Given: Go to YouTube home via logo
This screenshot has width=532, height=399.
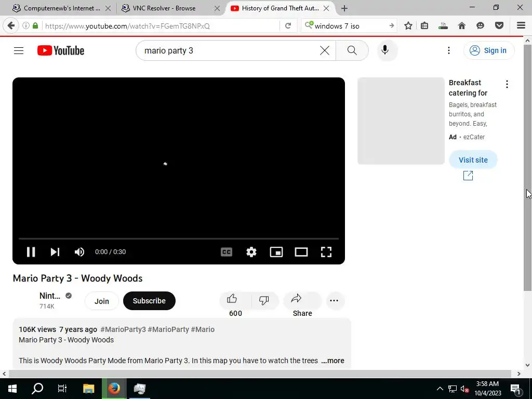Looking at the screenshot, I should pos(61,50).
